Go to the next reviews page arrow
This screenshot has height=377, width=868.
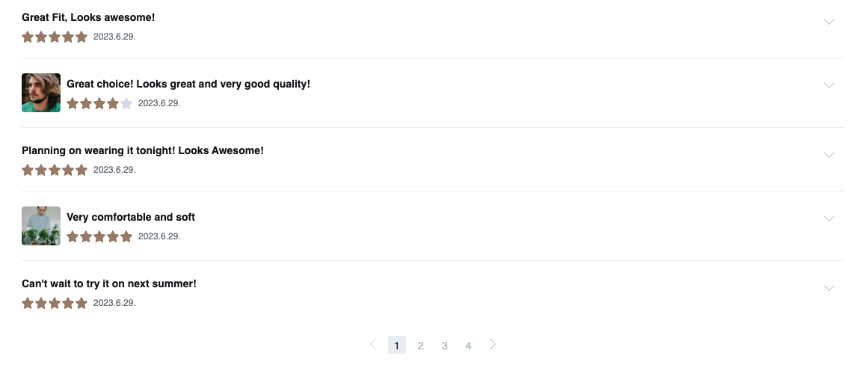pyautogui.click(x=493, y=344)
